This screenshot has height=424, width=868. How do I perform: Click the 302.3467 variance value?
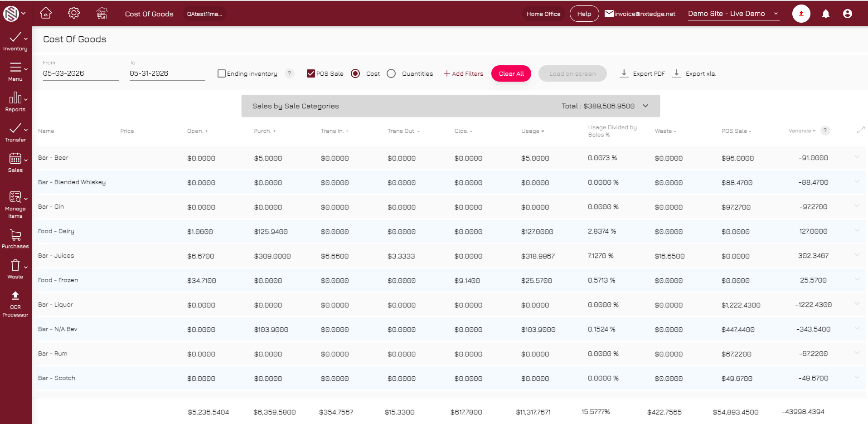pos(813,256)
